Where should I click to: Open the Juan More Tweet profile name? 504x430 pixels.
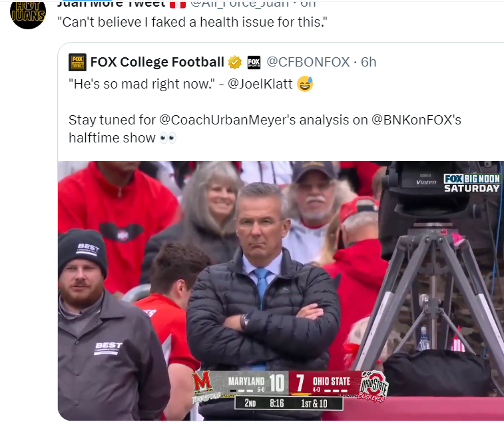coord(111,3)
